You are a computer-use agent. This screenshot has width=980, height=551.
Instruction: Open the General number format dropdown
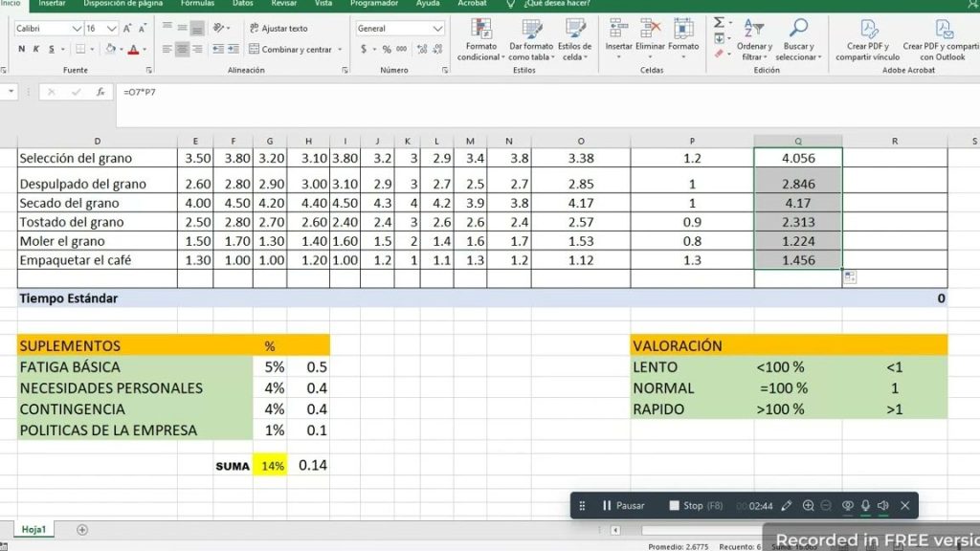click(439, 29)
